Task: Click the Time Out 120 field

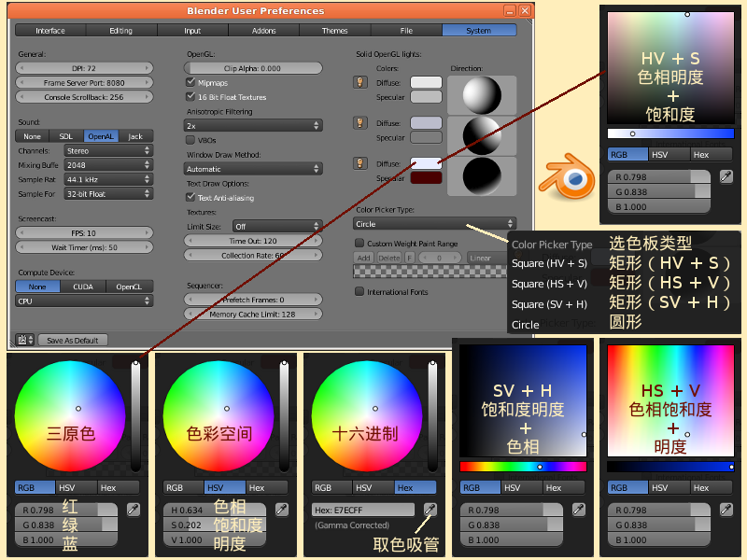Action: tap(253, 241)
